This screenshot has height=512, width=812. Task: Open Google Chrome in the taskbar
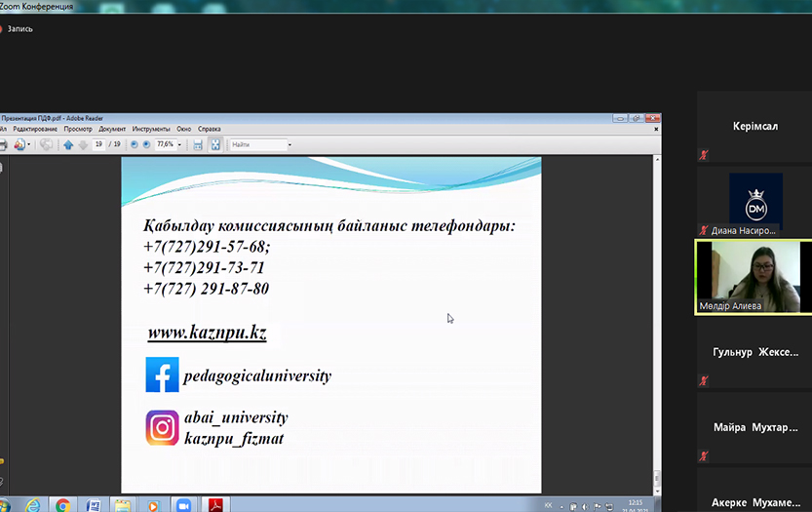62,505
